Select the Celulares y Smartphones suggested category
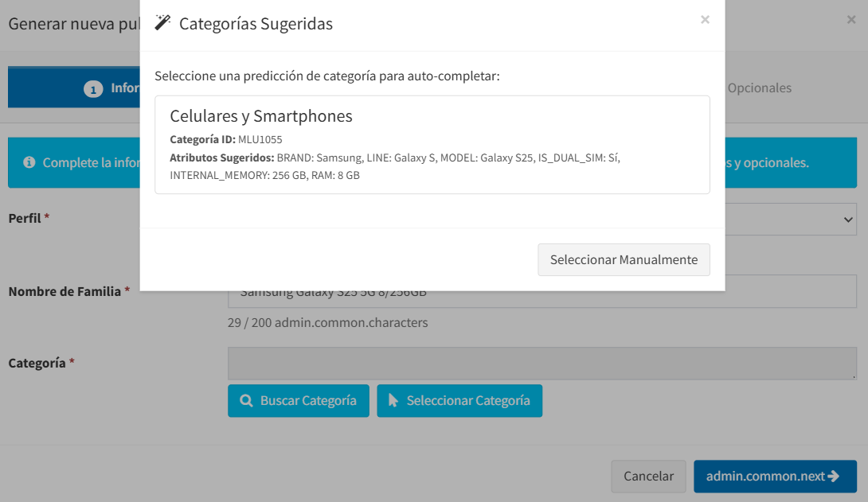This screenshot has height=502, width=868. click(432, 145)
